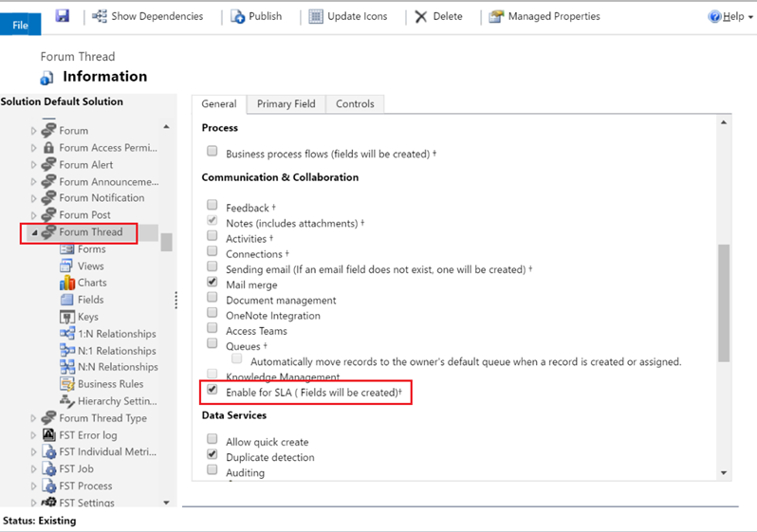Tick the Auditing checkbox
The image size is (757, 532).
pyautogui.click(x=212, y=471)
